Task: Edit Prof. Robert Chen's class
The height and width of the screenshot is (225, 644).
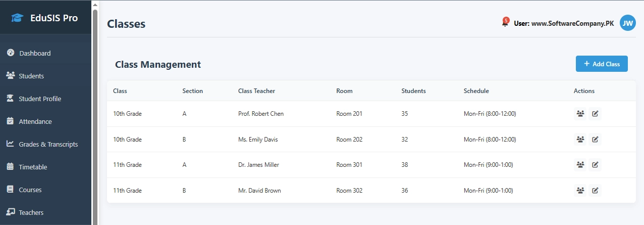Action: pos(595,114)
